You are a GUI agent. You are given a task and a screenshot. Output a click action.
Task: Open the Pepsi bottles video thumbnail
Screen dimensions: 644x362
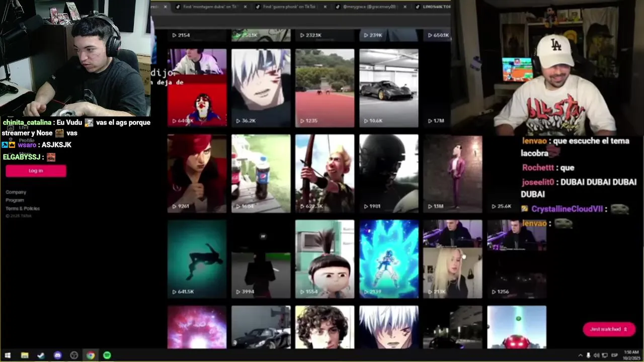(261, 173)
